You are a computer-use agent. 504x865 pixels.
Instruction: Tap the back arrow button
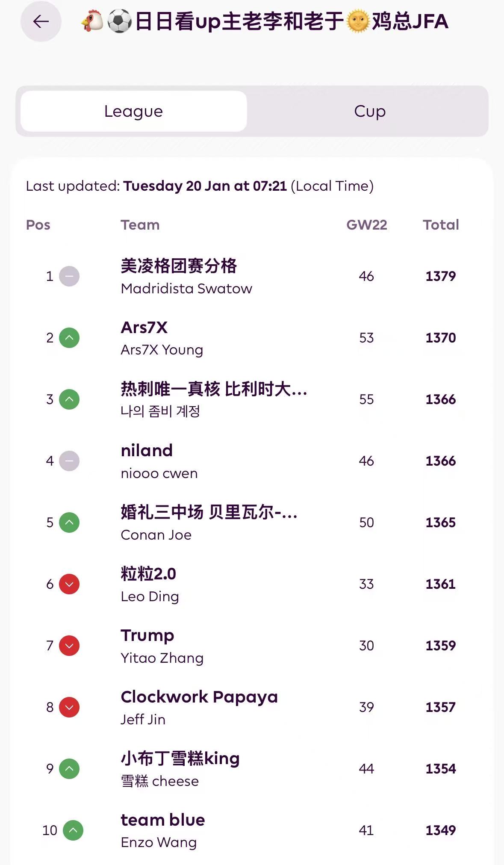point(41,21)
